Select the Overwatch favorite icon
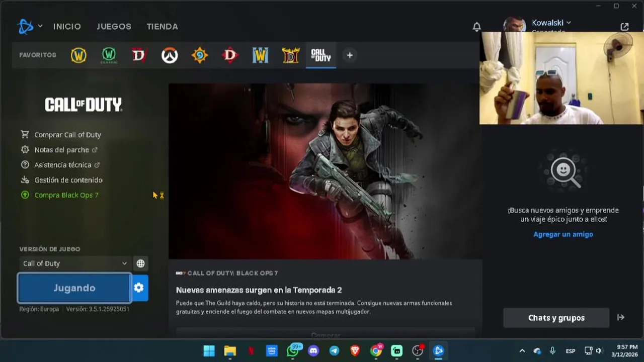The height and width of the screenshot is (362, 644). [x=170, y=55]
